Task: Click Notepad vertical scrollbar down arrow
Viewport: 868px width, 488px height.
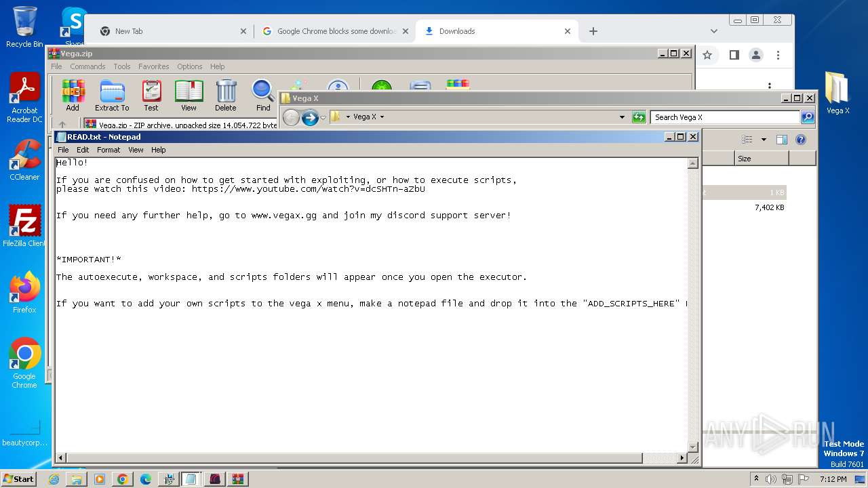Action: [x=692, y=447]
